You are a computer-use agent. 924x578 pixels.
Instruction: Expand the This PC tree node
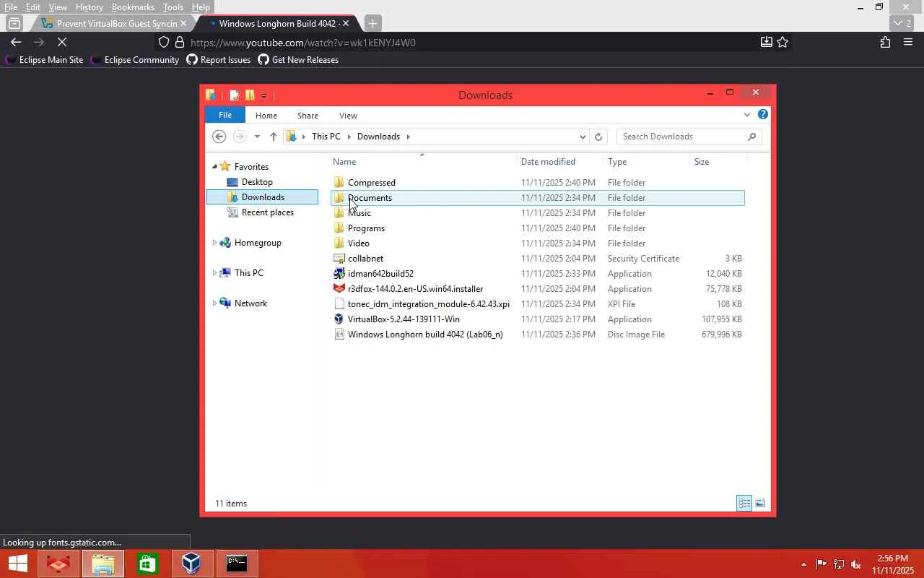(x=214, y=273)
